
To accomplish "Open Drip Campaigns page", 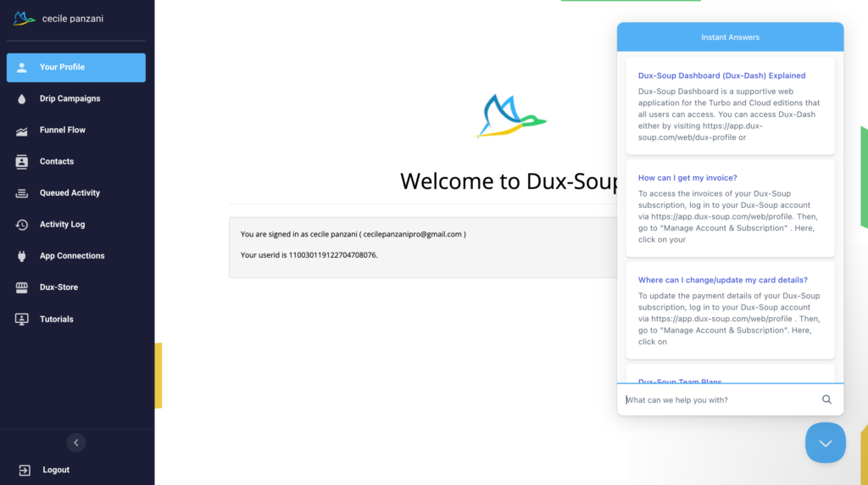I will [75, 98].
